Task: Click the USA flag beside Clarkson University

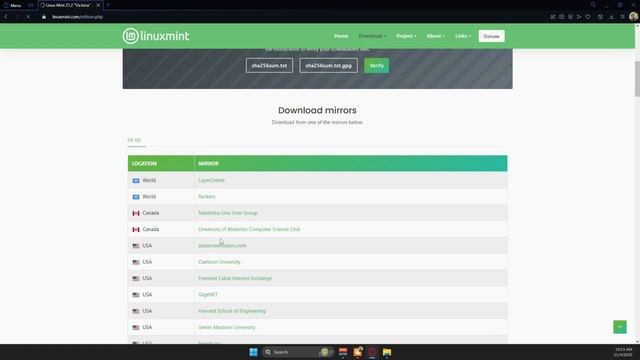Action: click(x=136, y=262)
